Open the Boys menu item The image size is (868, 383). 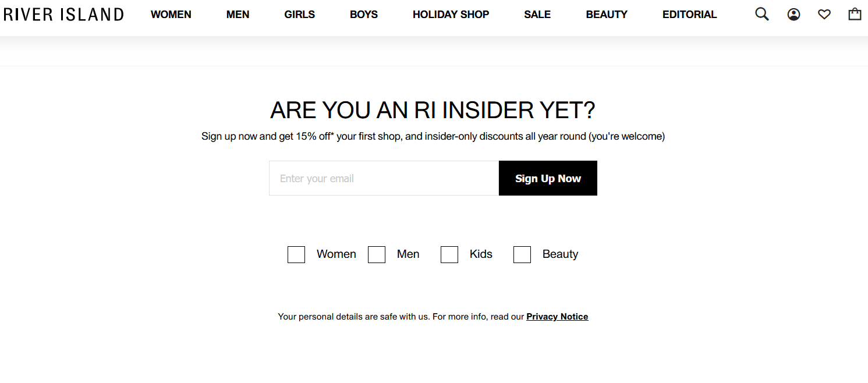[364, 15]
